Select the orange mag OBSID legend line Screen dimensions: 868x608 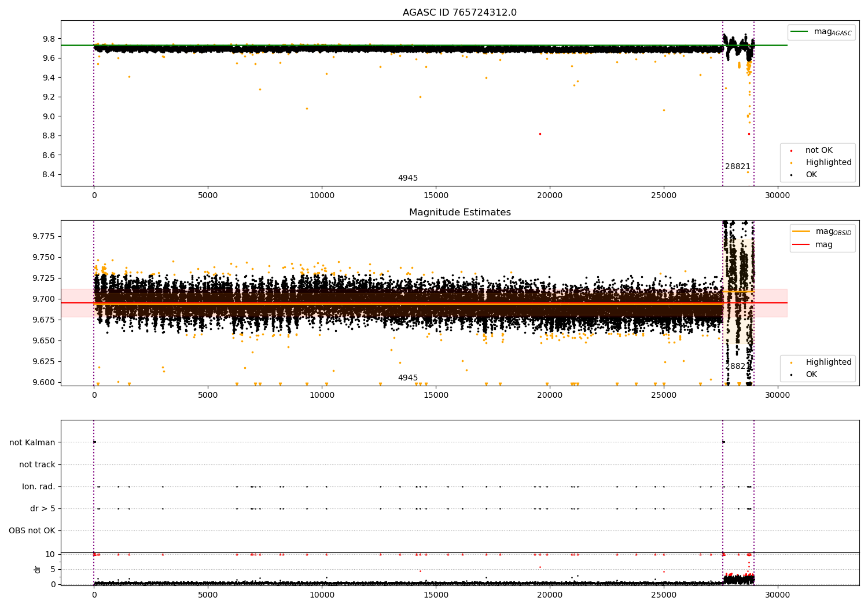(x=801, y=232)
